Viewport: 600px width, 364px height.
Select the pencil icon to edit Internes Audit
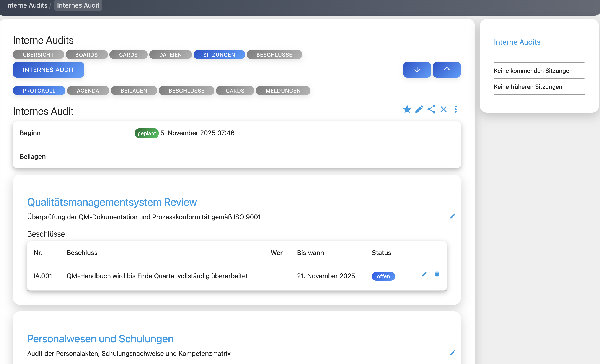click(419, 109)
